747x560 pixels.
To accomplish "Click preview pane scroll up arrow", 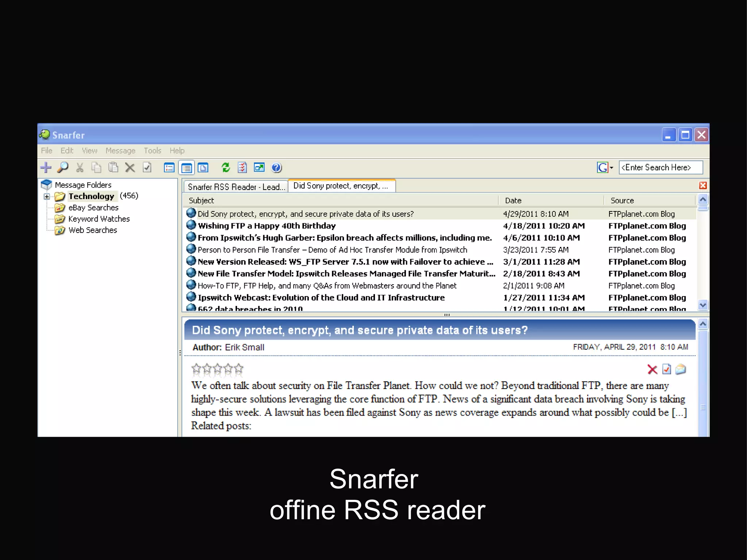I will [x=703, y=324].
